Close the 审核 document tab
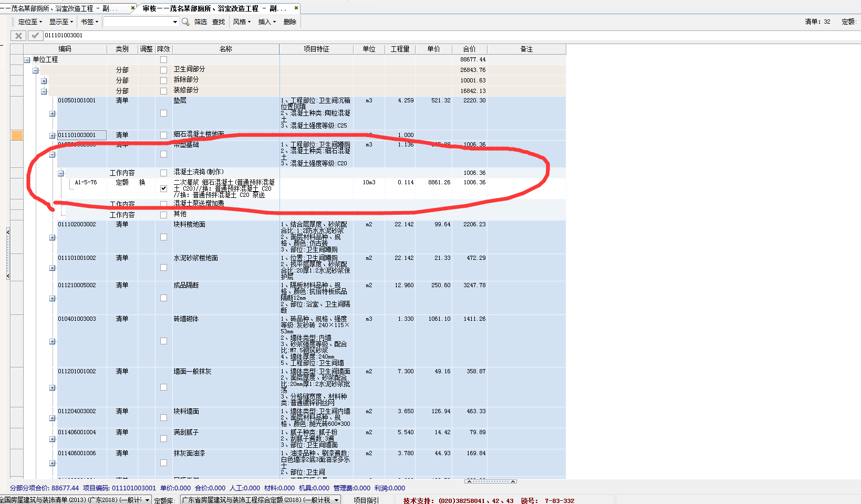861x504 pixels. [296, 8]
